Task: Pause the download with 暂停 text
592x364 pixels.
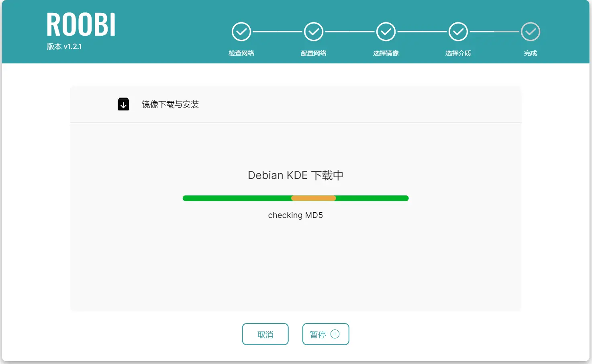Action: pyautogui.click(x=318, y=334)
